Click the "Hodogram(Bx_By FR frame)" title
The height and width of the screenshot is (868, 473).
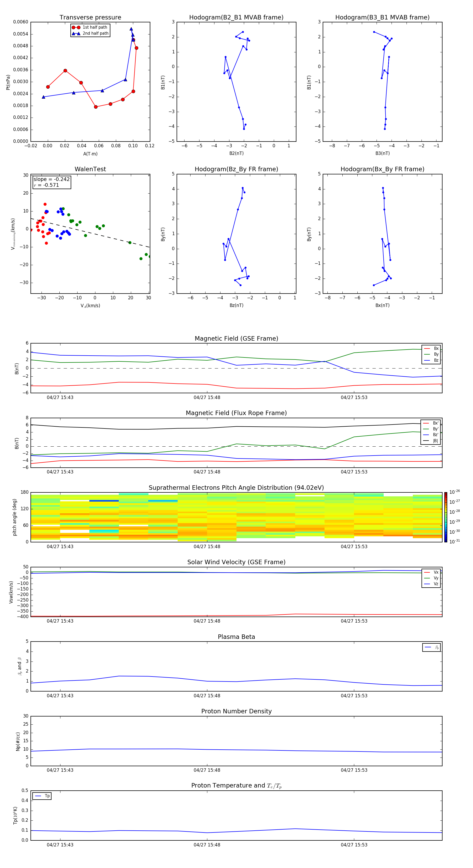click(x=382, y=169)
